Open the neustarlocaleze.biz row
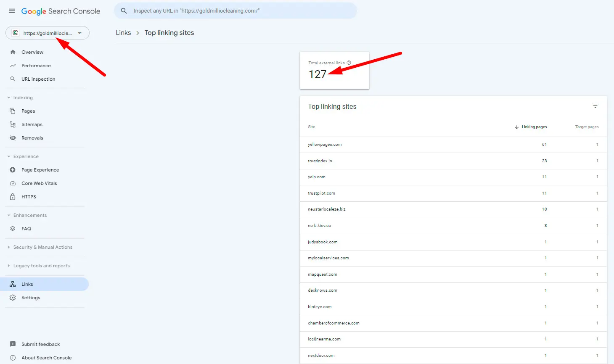This screenshot has width=614, height=364. [453, 209]
